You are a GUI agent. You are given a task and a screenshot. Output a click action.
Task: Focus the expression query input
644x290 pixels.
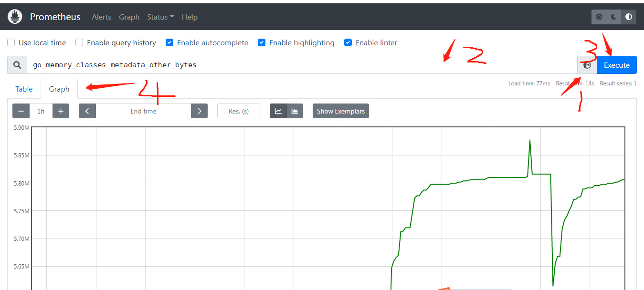302,65
